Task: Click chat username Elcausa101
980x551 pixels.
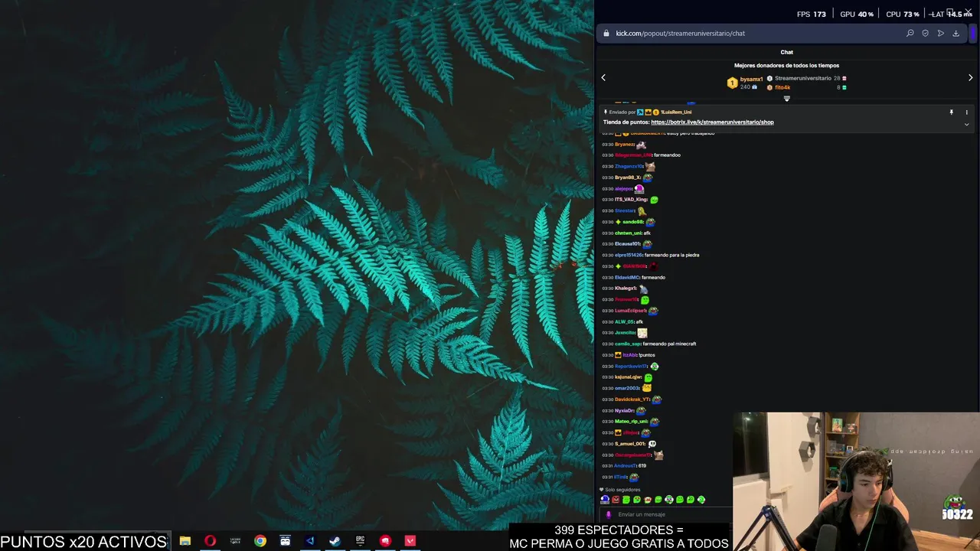Action: tap(627, 244)
